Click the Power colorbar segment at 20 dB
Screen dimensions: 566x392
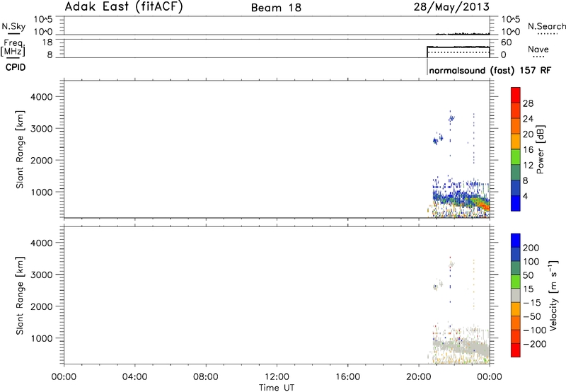coord(516,126)
